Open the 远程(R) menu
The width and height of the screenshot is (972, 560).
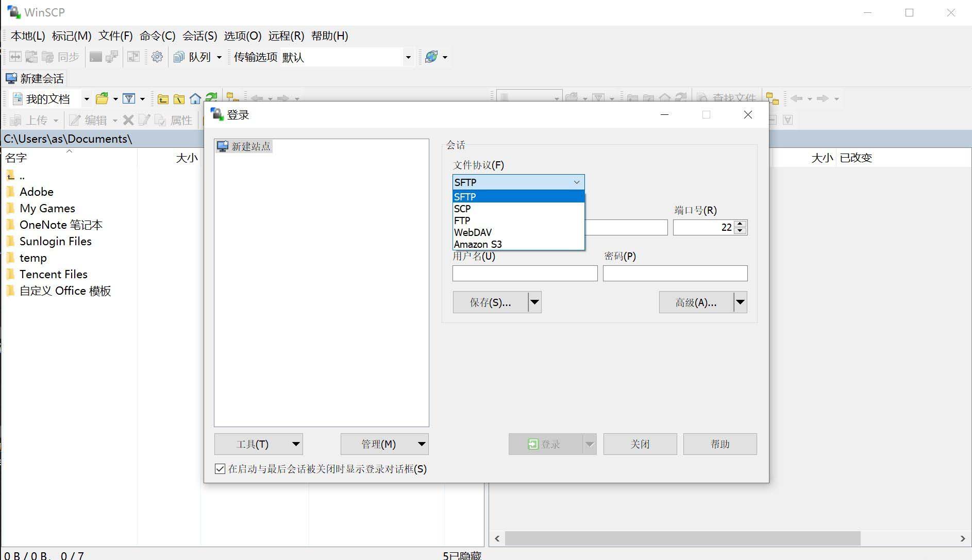click(286, 36)
